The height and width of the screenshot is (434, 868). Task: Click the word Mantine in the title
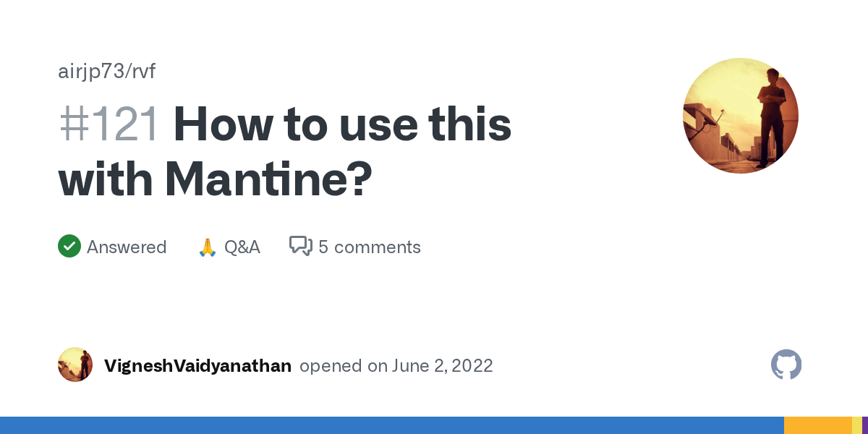[x=260, y=180]
